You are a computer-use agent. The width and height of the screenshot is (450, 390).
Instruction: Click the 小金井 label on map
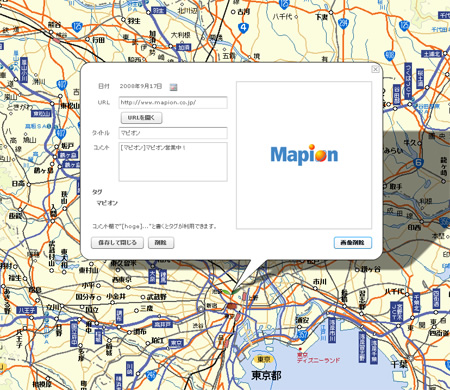(115, 296)
